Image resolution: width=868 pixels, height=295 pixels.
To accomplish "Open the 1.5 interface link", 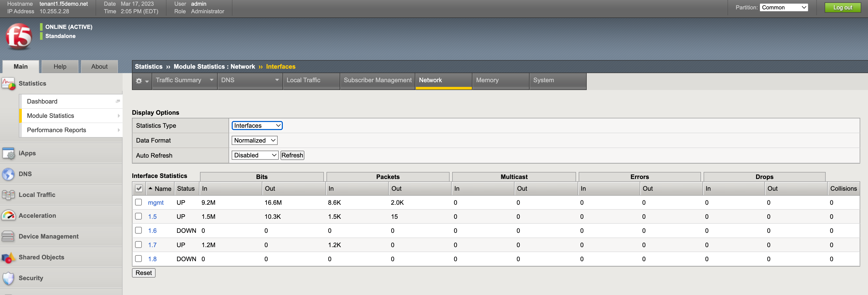I will click(152, 217).
